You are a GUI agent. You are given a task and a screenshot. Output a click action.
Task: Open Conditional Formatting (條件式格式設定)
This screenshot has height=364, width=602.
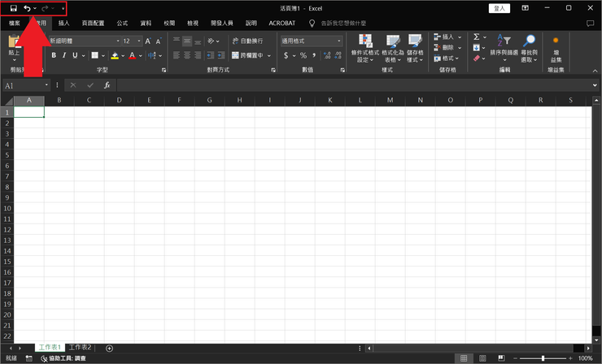coord(365,48)
